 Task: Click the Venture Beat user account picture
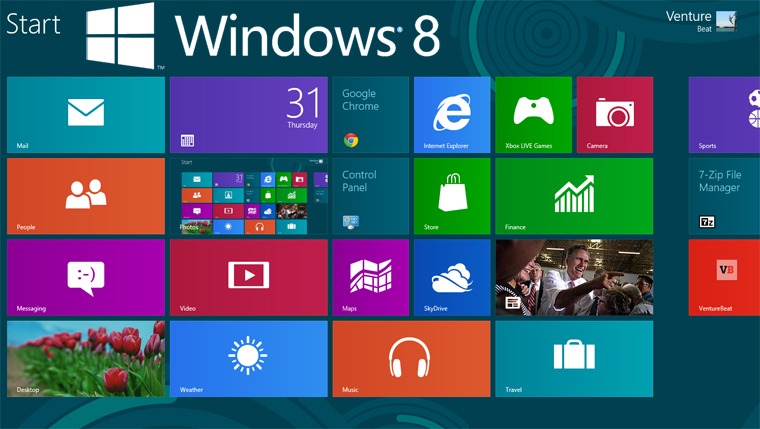(x=726, y=18)
